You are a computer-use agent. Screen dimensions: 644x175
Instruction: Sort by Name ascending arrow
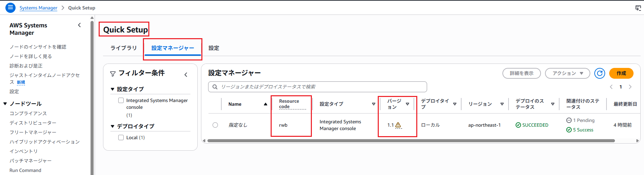click(x=266, y=104)
